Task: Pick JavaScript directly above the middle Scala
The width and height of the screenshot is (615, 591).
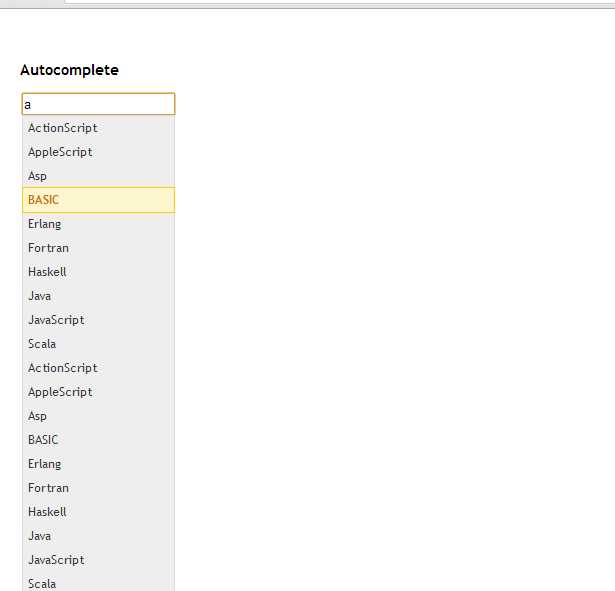Action: (98, 320)
